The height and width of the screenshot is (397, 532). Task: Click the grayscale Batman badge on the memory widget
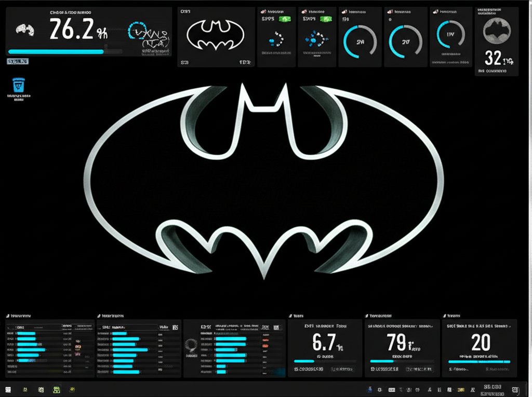click(x=497, y=29)
